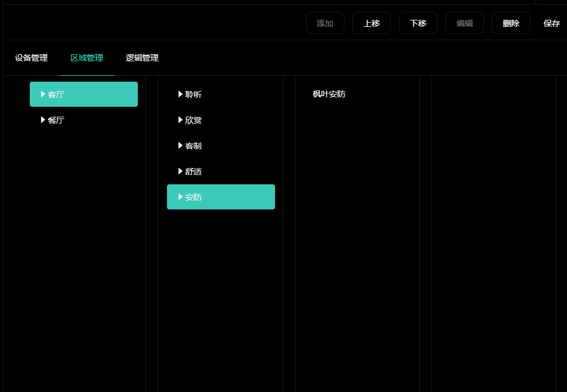Viewport: 567px width, 392px height.
Task: Open the 区域管理 tab
Action: (x=86, y=58)
